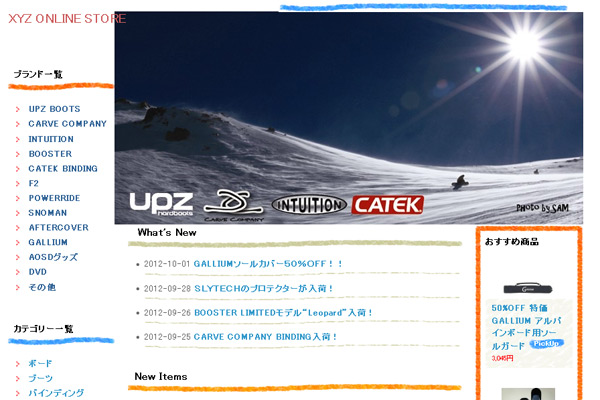Open news CARVE COMPANY BINDING入荷
The height and width of the screenshot is (400, 600).
pyautogui.click(x=265, y=337)
